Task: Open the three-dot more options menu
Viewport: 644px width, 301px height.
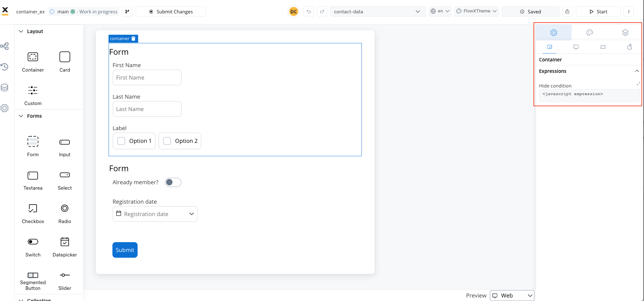Action: pos(629,11)
